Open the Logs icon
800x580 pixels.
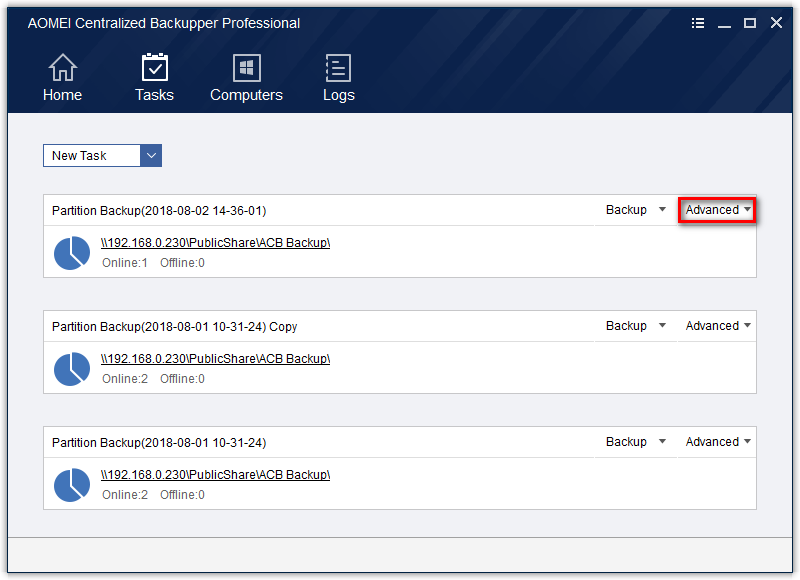coord(338,68)
